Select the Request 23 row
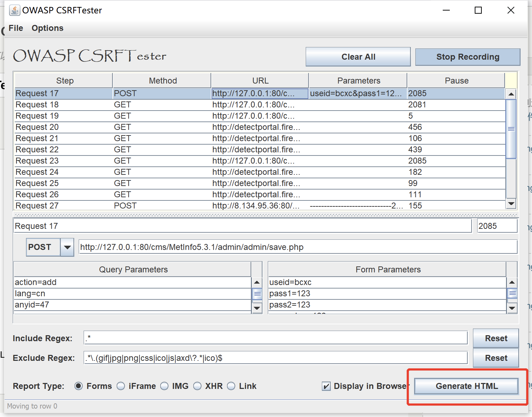The width and height of the screenshot is (532, 417). [x=260, y=161]
